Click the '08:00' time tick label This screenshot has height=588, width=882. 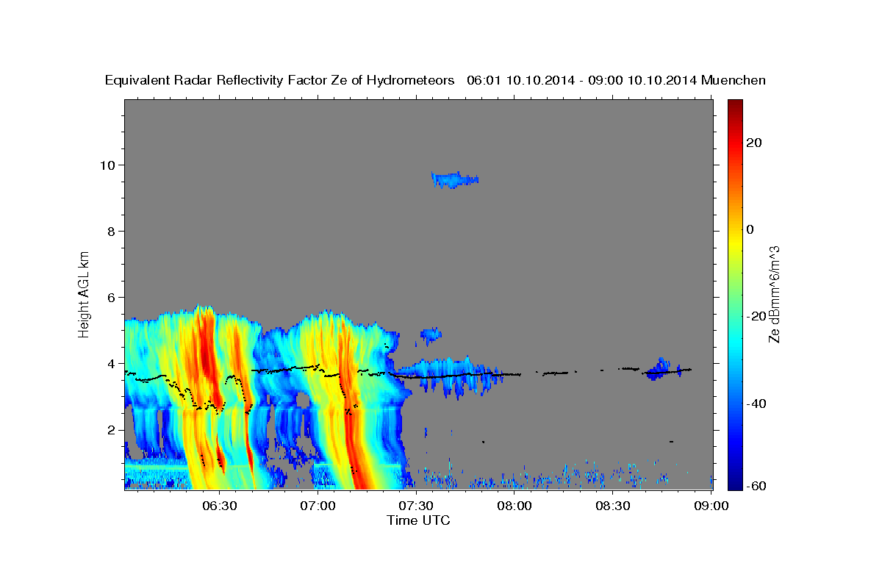(x=514, y=506)
